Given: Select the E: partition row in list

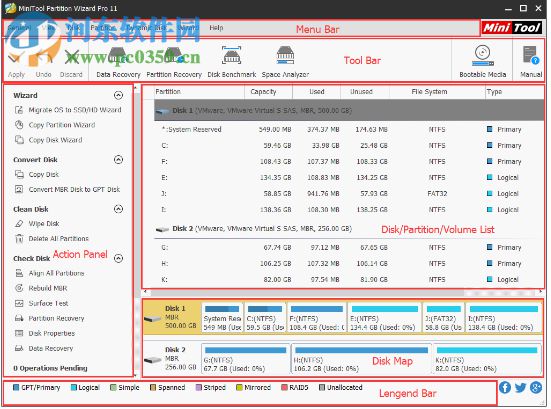Looking at the screenshot, I should click(349, 178).
